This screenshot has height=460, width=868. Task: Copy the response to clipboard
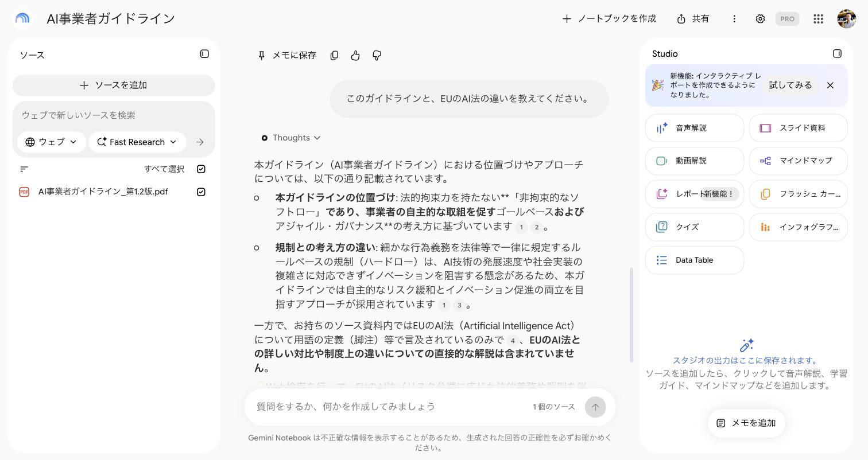tap(334, 56)
